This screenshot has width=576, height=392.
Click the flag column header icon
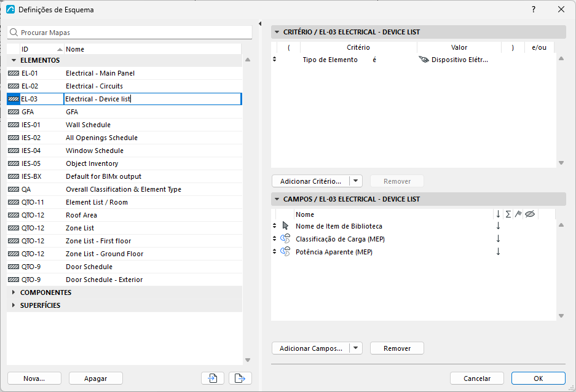(x=518, y=214)
